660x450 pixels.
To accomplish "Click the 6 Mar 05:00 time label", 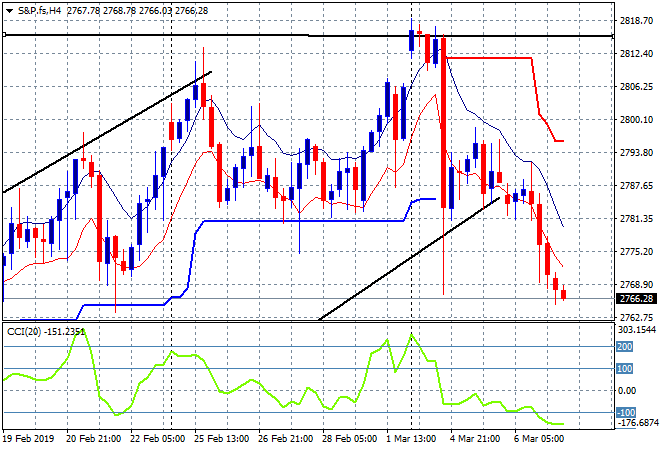I will (539, 439).
